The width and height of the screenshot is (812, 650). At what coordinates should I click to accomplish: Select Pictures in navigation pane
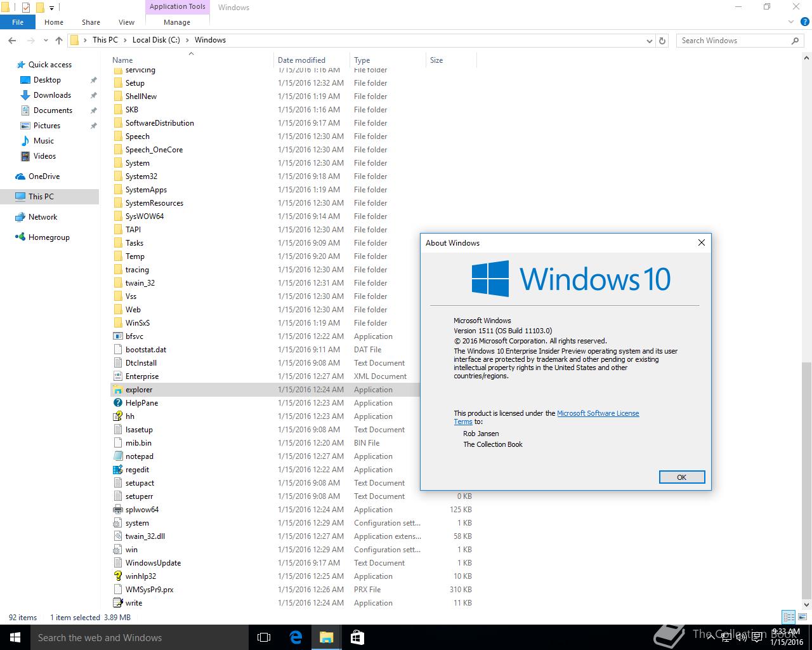point(47,126)
